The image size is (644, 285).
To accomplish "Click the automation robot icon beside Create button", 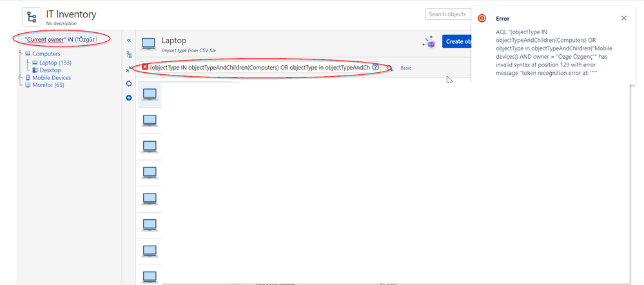I will point(429,41).
